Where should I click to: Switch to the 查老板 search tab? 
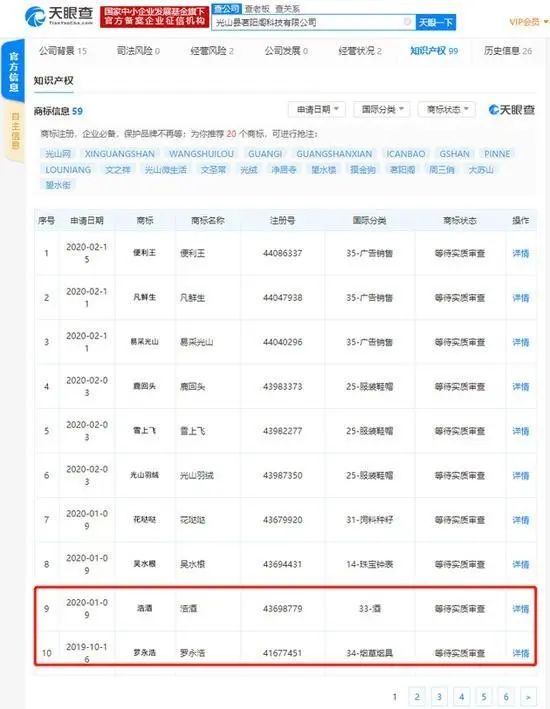[256, 9]
